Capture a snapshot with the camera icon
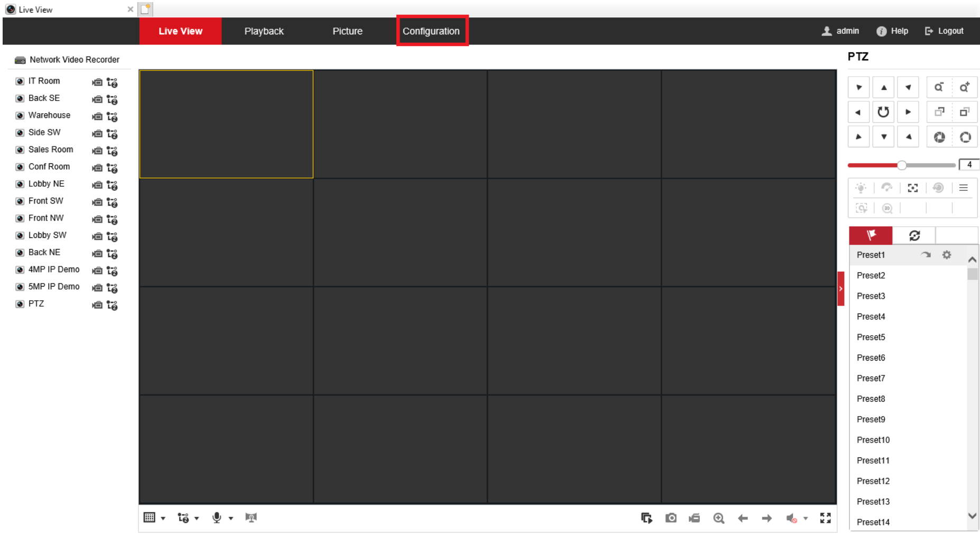Image resolution: width=980 pixels, height=534 pixels. pos(671,518)
